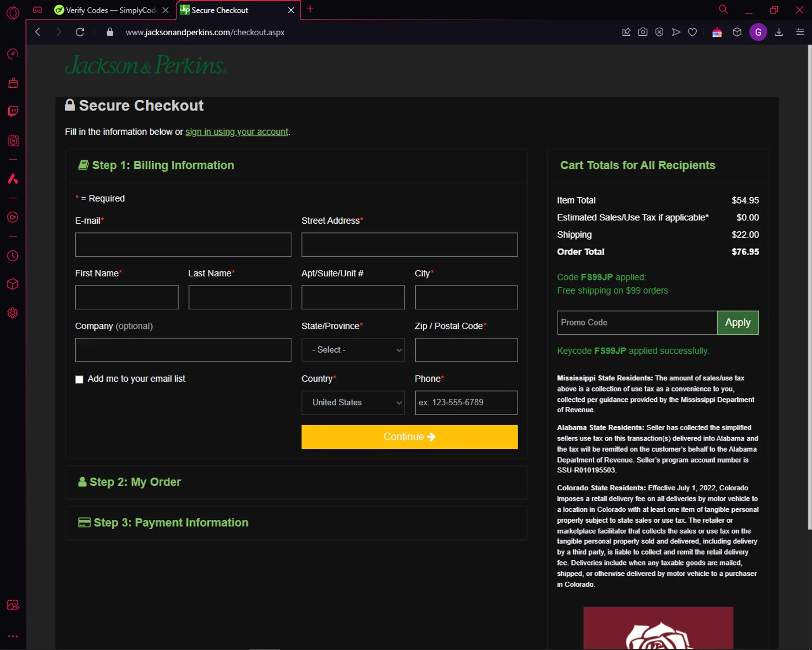Screen dimensions: 812x650
Task: Open Settings gear in the sidebar
Action: [x=13, y=313]
